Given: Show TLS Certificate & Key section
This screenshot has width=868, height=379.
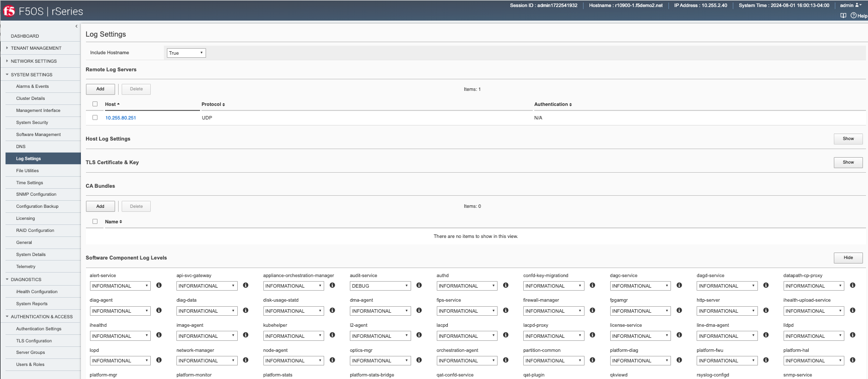Looking at the screenshot, I should [848, 162].
